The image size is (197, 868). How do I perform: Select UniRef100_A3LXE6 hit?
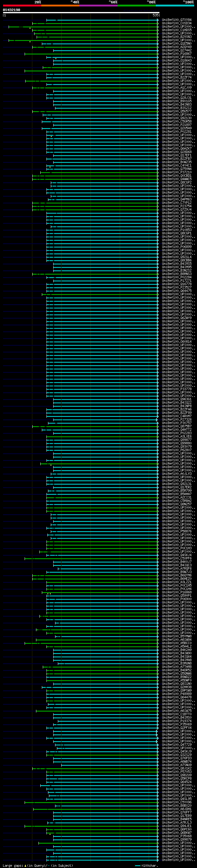177,437
